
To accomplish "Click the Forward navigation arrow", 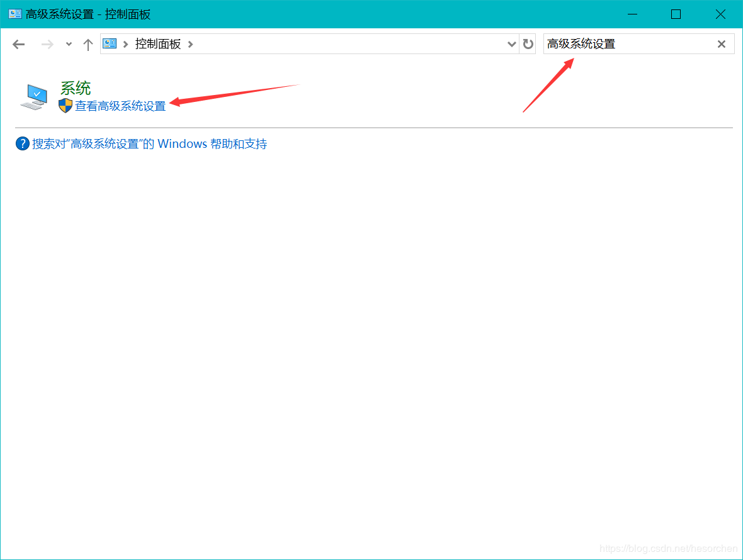I will pyautogui.click(x=47, y=44).
